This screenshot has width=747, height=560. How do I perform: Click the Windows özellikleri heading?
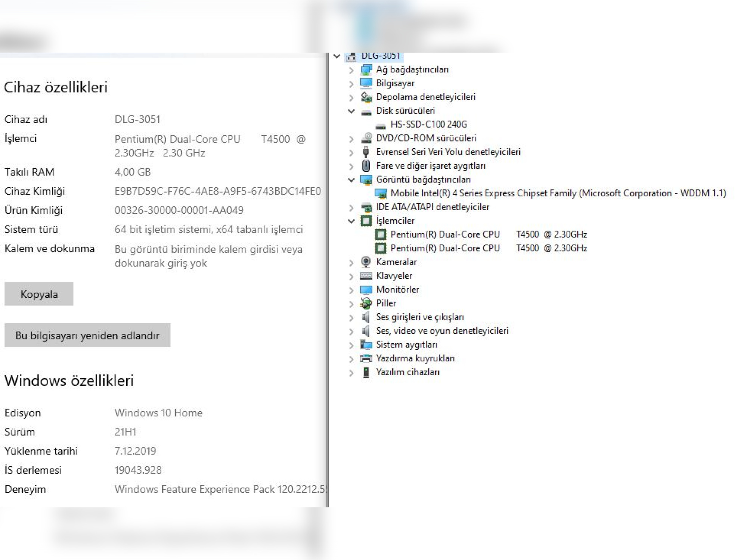(69, 380)
